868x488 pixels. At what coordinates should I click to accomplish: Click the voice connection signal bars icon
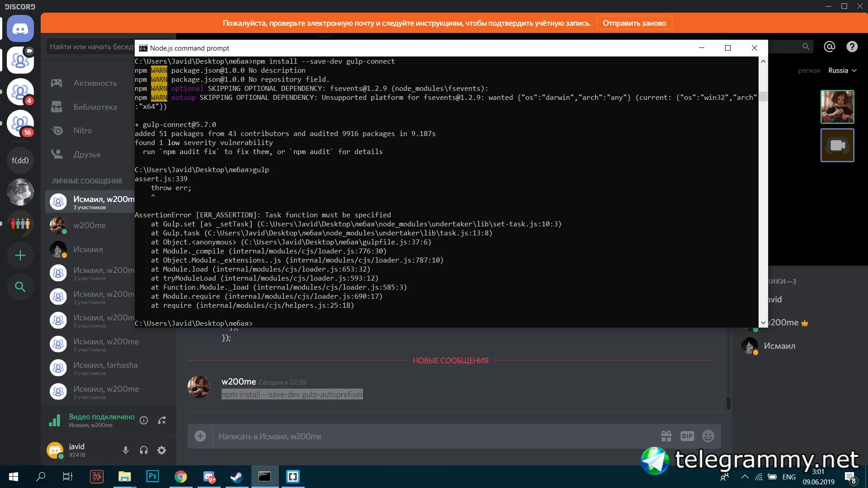pyautogui.click(x=54, y=421)
